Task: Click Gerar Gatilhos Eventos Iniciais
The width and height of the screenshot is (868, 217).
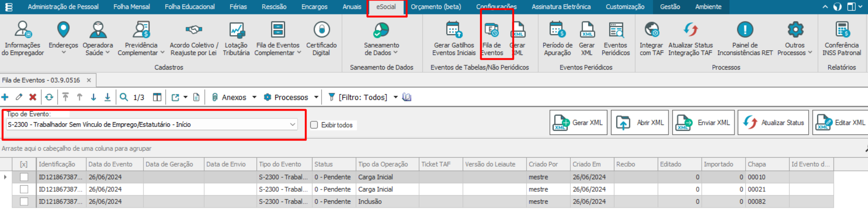Action: click(x=454, y=38)
